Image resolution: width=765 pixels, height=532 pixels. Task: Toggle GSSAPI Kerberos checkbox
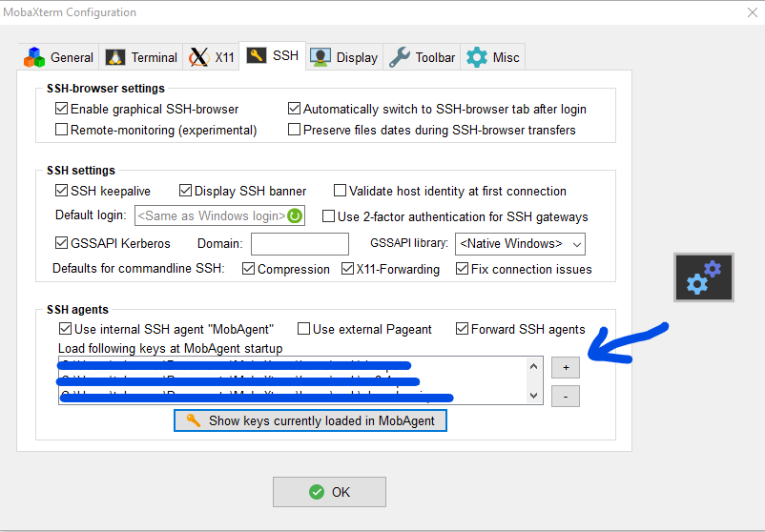(x=61, y=242)
